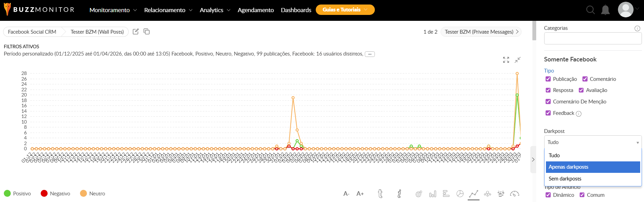Select the vertical bar chart icon
This screenshot has height=202, width=644.
coord(433,194)
